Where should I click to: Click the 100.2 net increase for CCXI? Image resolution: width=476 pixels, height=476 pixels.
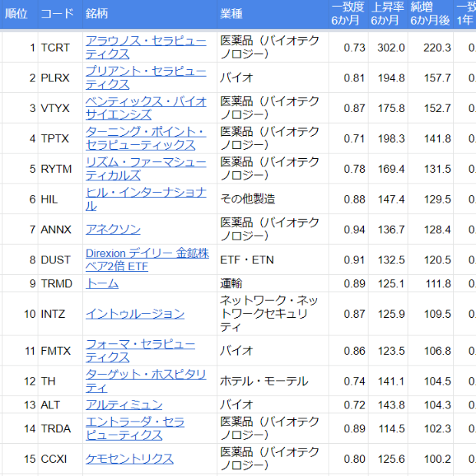click(x=437, y=459)
